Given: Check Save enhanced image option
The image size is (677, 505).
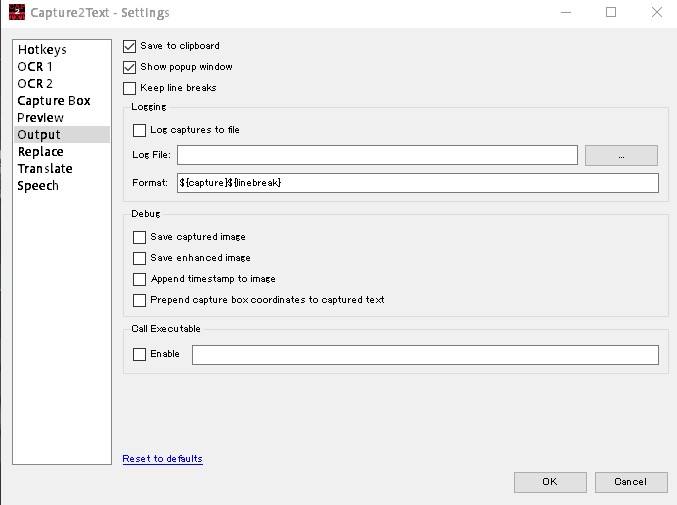Looking at the screenshot, I should [139, 258].
